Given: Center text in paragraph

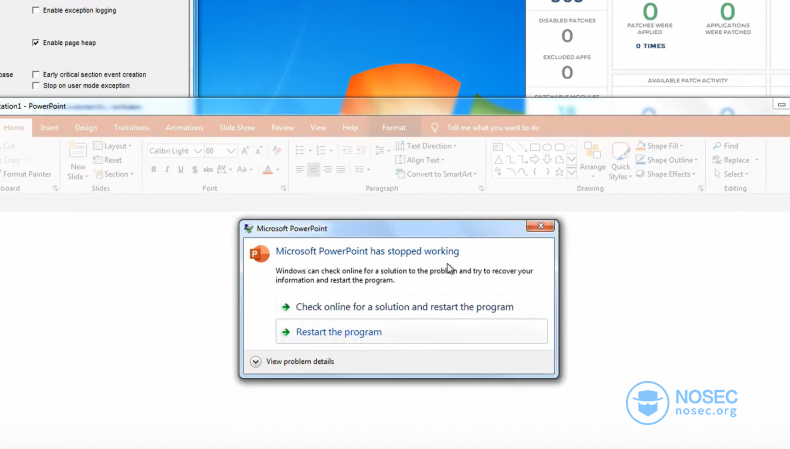Looking at the screenshot, I should 313,169.
